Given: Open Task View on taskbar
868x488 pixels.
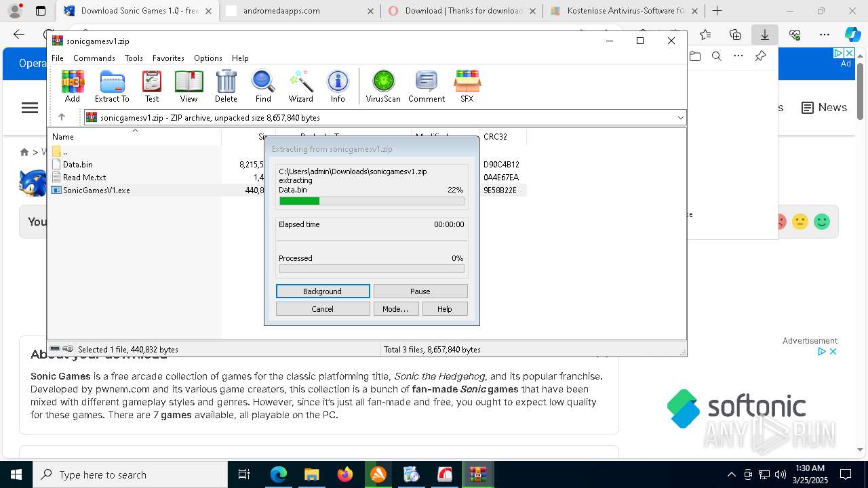Looking at the screenshot, I should (x=245, y=474).
